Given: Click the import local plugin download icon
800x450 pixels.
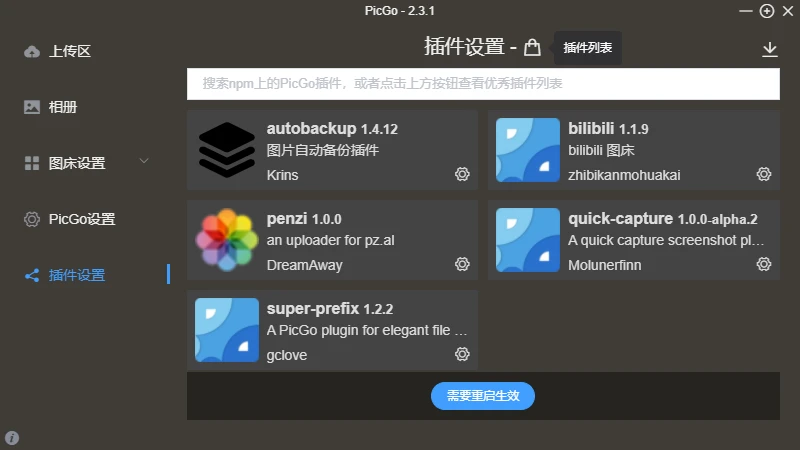Looking at the screenshot, I should coord(769,49).
